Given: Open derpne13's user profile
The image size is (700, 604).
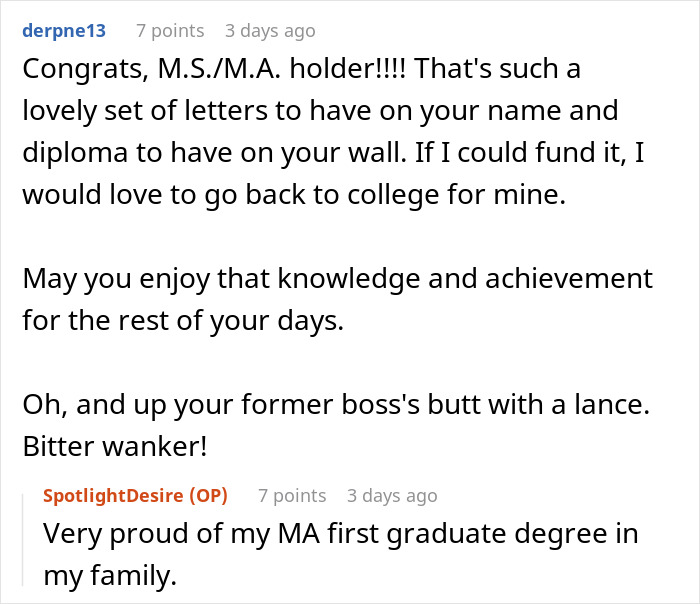Looking at the screenshot, I should 65,31.
